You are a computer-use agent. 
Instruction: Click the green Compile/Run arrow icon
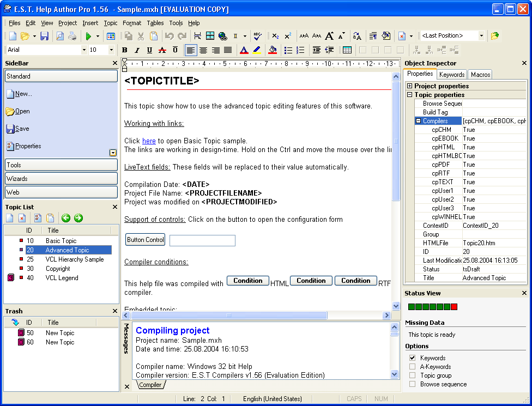88,36
